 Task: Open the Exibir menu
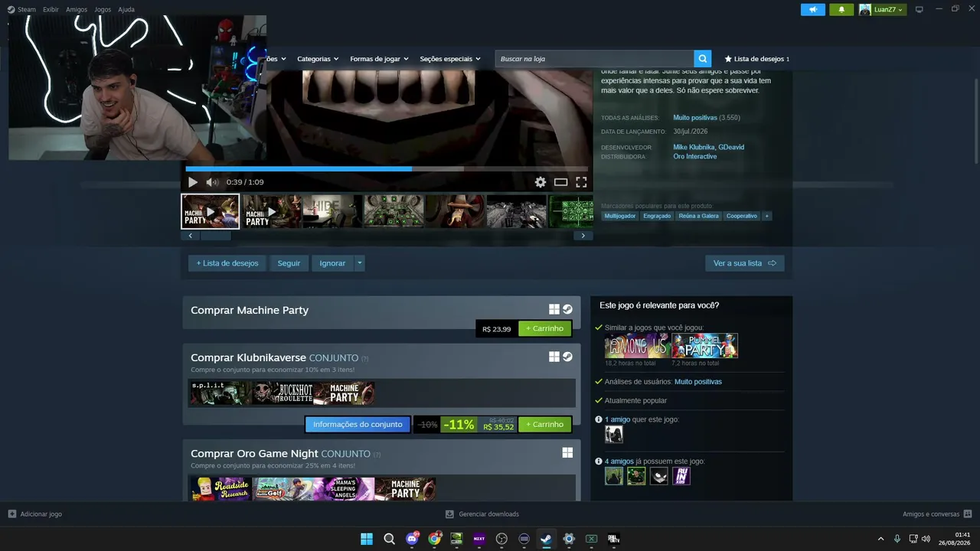point(51,10)
